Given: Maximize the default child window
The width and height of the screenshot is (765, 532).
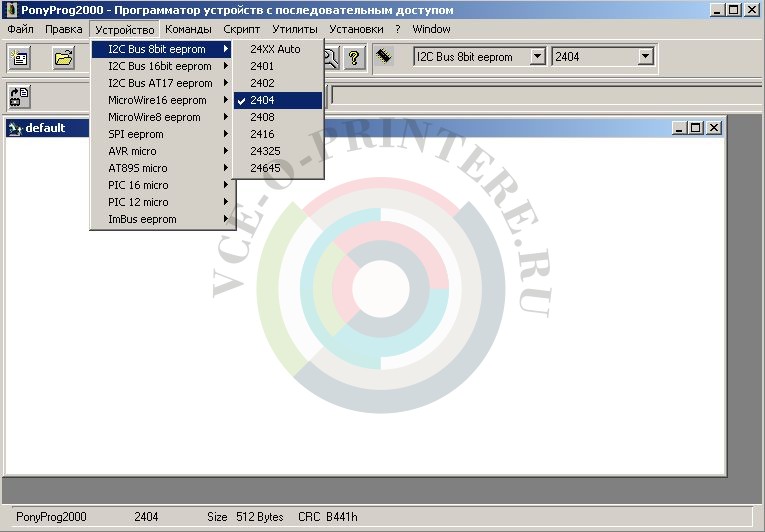Looking at the screenshot, I should pos(696,128).
